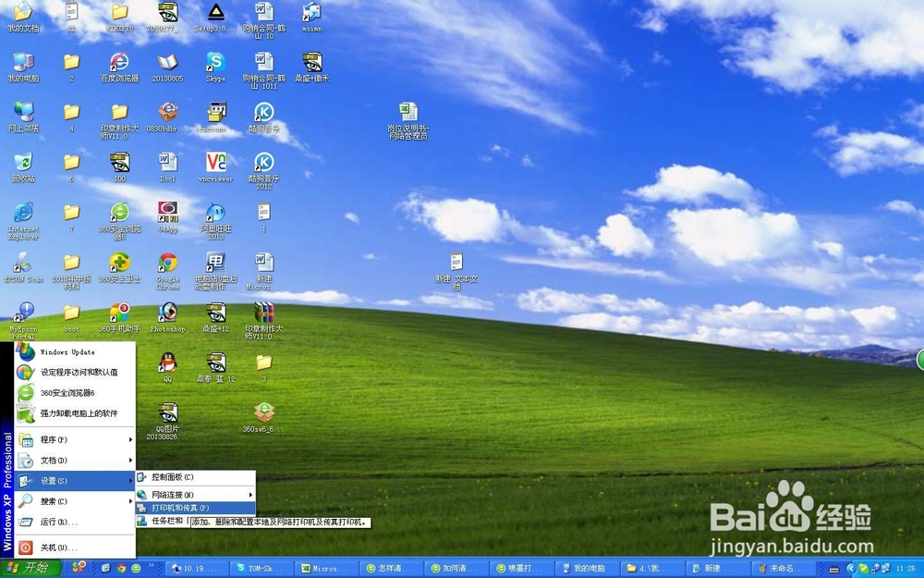Select the 回收站 recycle bin icon
Image resolution: width=924 pixels, height=578 pixels.
23,166
